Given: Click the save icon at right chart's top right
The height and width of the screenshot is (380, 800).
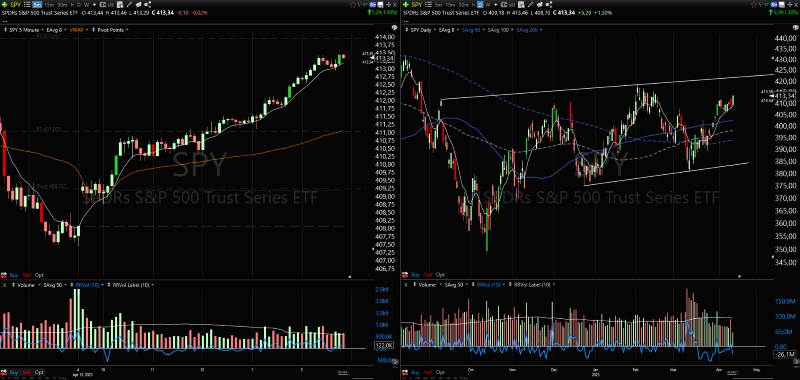Looking at the screenshot, I should (x=782, y=5).
